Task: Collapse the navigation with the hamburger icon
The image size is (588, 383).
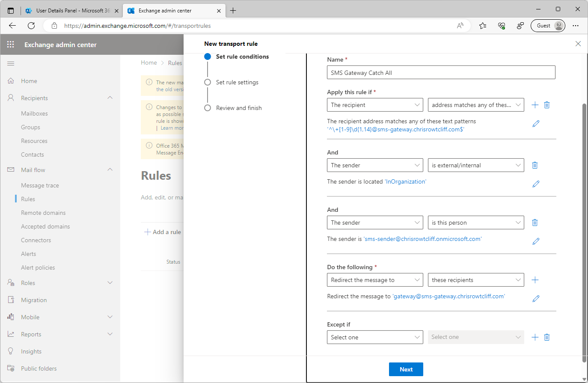Action: pos(11,63)
